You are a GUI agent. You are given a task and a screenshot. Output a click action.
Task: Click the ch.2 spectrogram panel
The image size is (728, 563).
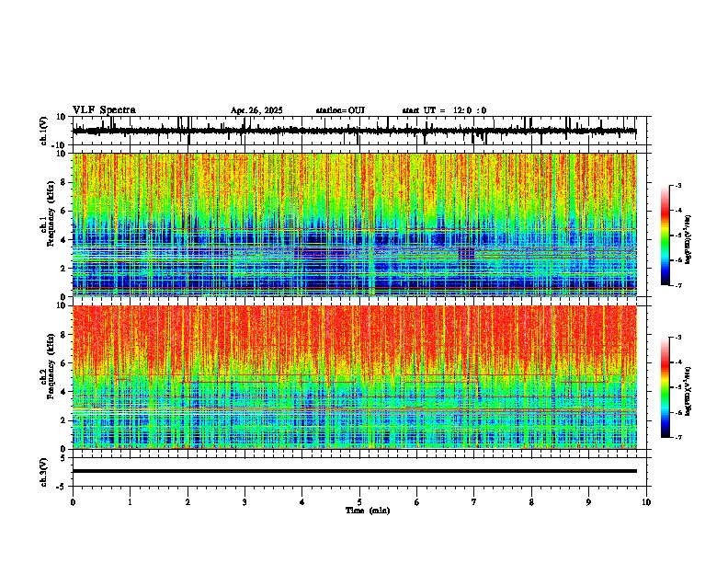click(354, 377)
